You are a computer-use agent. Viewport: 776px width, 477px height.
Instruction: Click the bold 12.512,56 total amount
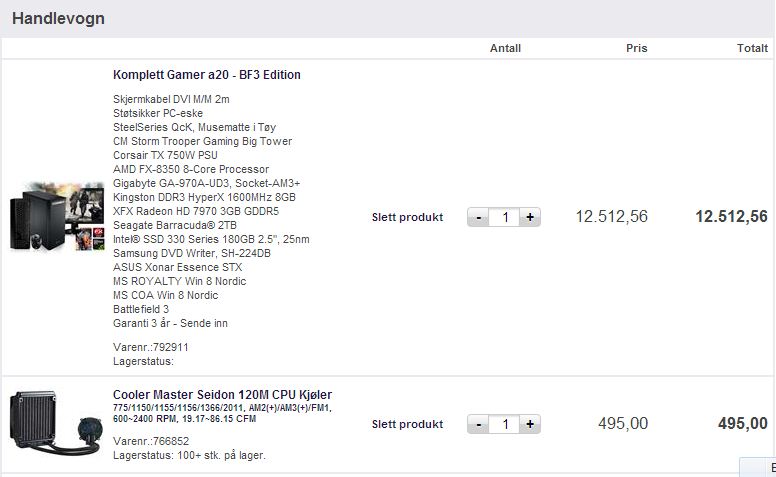pyautogui.click(x=731, y=217)
